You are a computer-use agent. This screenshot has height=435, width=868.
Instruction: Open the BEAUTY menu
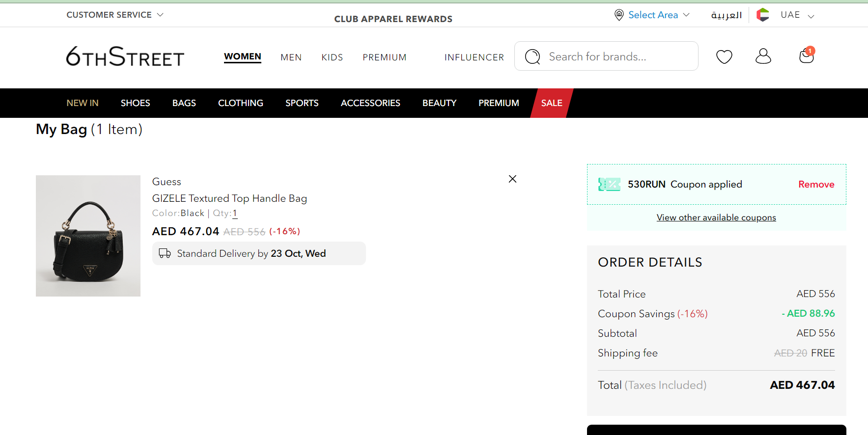pos(440,103)
